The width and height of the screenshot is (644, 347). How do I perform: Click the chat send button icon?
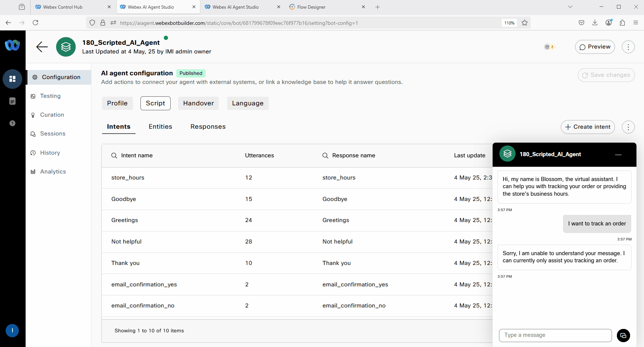pos(623,335)
